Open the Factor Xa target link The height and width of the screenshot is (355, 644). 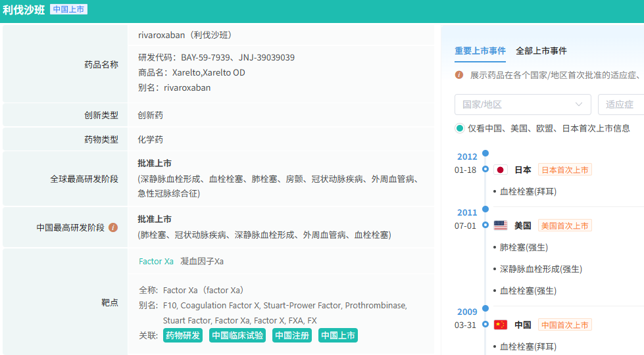click(156, 261)
